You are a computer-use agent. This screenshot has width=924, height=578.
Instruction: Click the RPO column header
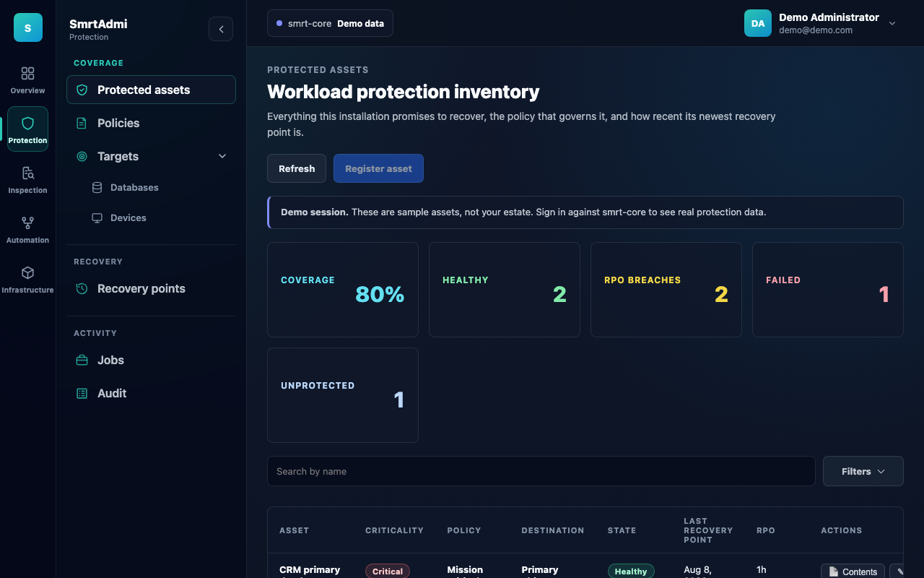click(x=766, y=530)
